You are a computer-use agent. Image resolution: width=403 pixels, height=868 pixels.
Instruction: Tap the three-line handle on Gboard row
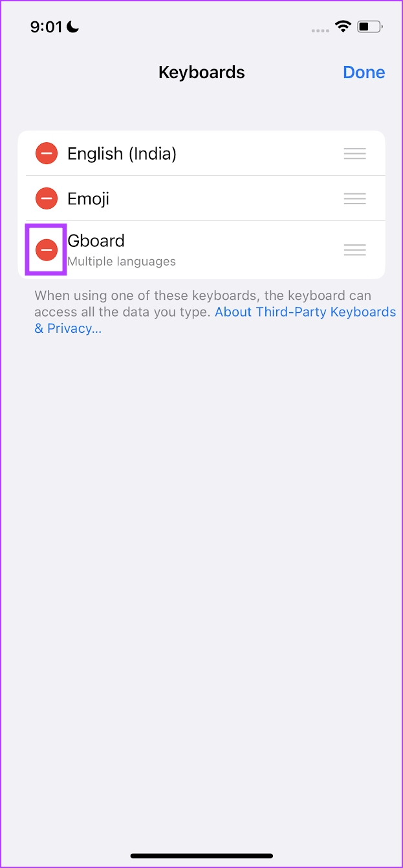click(x=354, y=249)
